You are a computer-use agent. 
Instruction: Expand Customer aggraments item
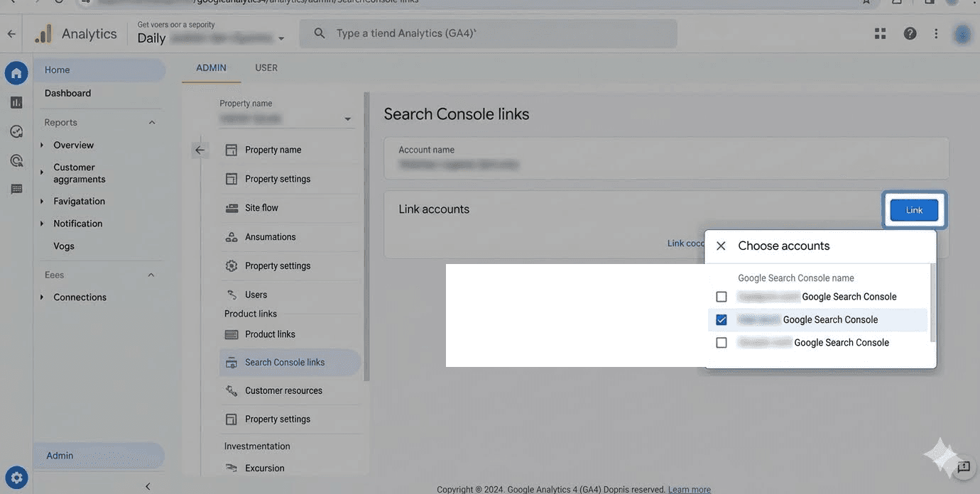click(x=42, y=172)
